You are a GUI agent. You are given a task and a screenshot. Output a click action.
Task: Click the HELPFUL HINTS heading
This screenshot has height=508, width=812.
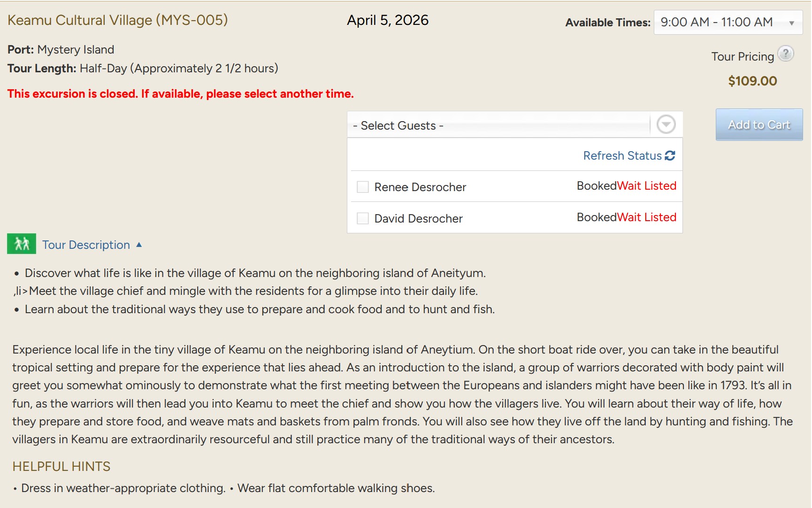point(61,466)
